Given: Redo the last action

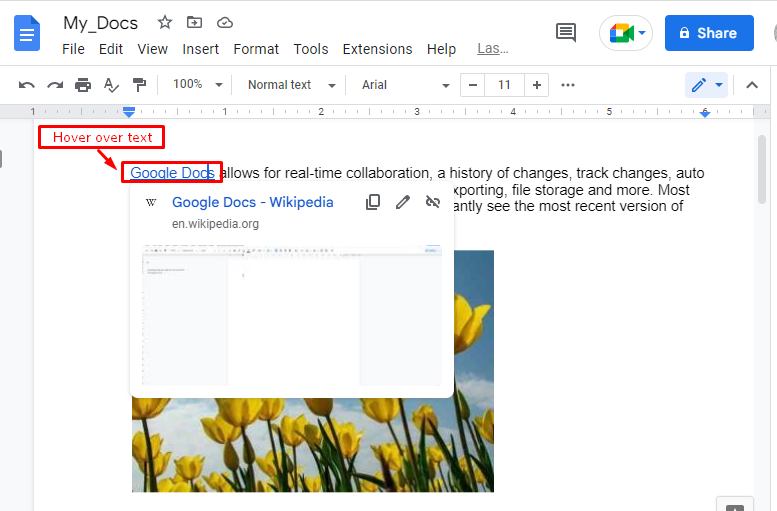Looking at the screenshot, I should [x=55, y=85].
